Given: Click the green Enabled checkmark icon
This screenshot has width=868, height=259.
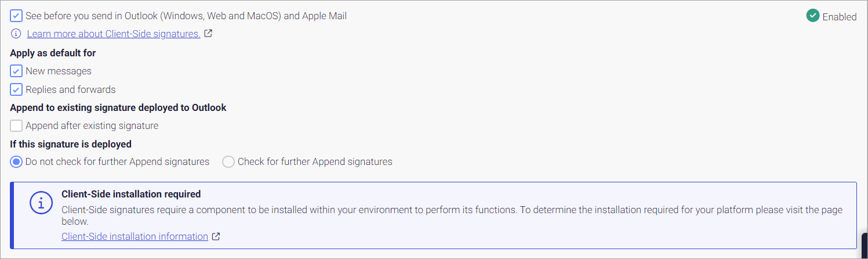Looking at the screenshot, I should tap(813, 16).
